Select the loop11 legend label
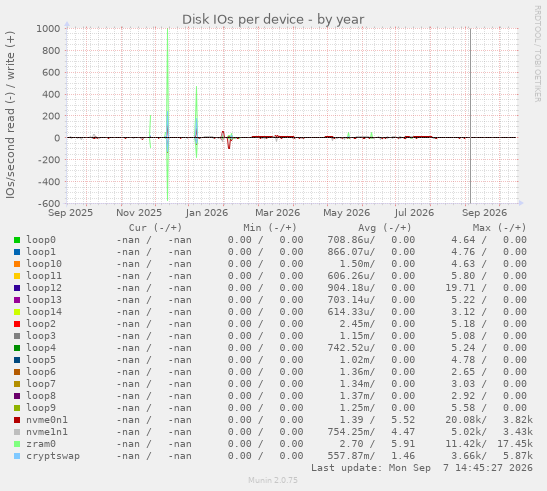Screen dimensions: 547x491 [x=44, y=276]
